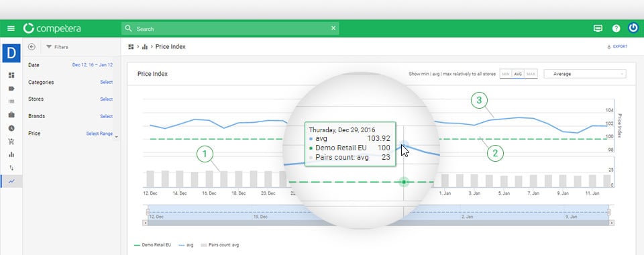This screenshot has width=644, height=255.
Task: Open the Date range Dec 12 – Jan 12
Action: (93, 65)
